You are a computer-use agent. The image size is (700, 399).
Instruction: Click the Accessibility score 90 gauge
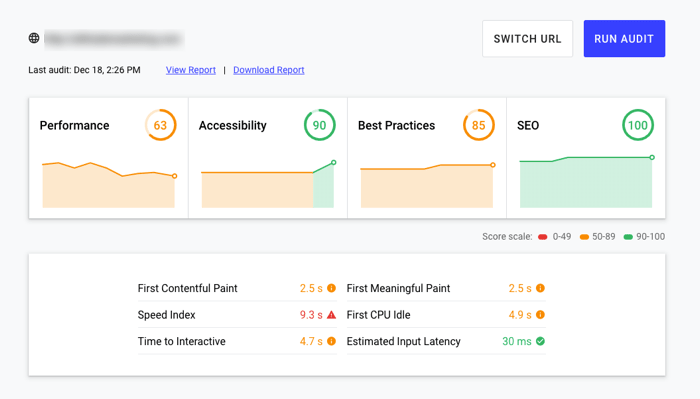point(319,125)
